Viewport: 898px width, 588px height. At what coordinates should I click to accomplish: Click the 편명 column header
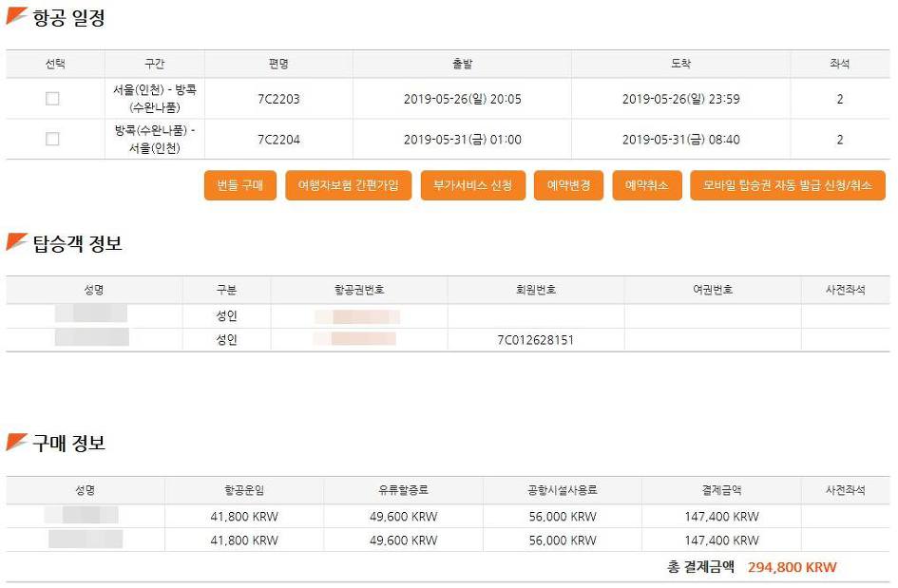(278, 64)
